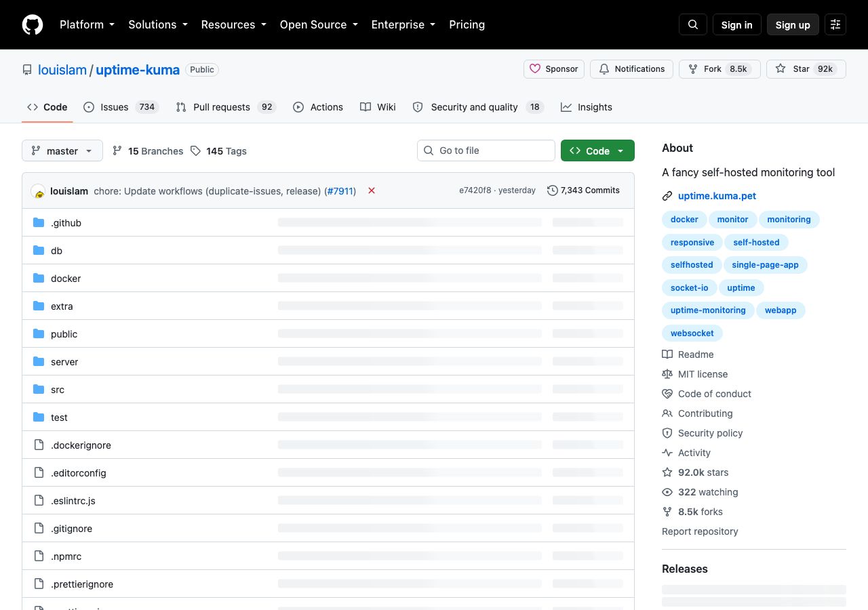Open the search magnifier button
This screenshot has width=868, height=610.
[x=693, y=24]
